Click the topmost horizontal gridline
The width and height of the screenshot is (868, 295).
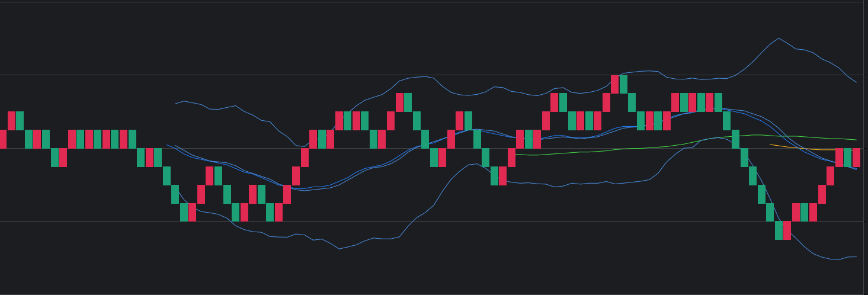tap(415, 2)
